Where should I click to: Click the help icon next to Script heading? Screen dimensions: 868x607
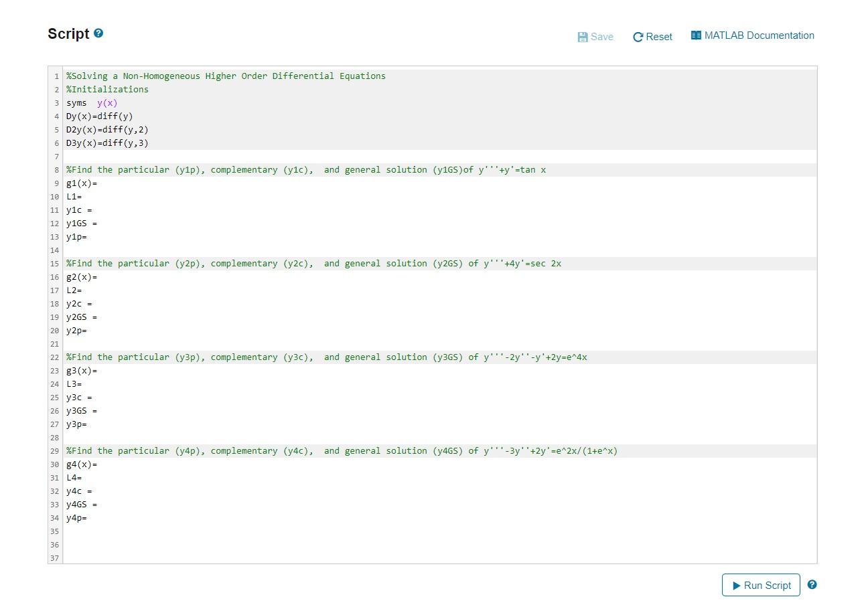[98, 33]
